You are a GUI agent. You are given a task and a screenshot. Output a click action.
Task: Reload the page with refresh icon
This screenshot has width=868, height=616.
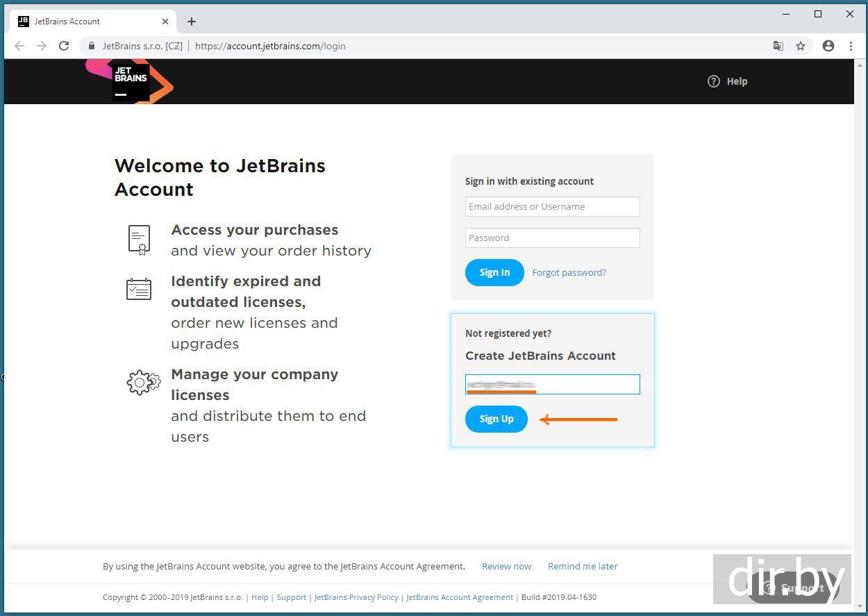coord(64,46)
